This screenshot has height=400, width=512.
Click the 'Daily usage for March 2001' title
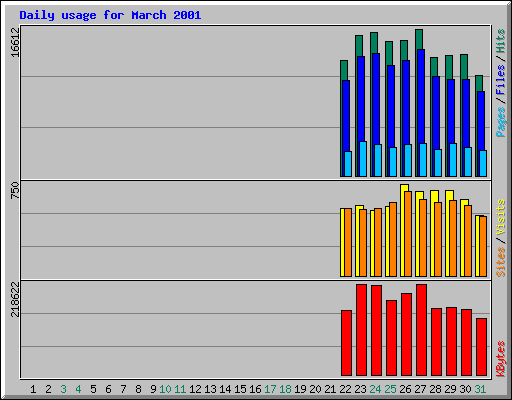pos(110,15)
